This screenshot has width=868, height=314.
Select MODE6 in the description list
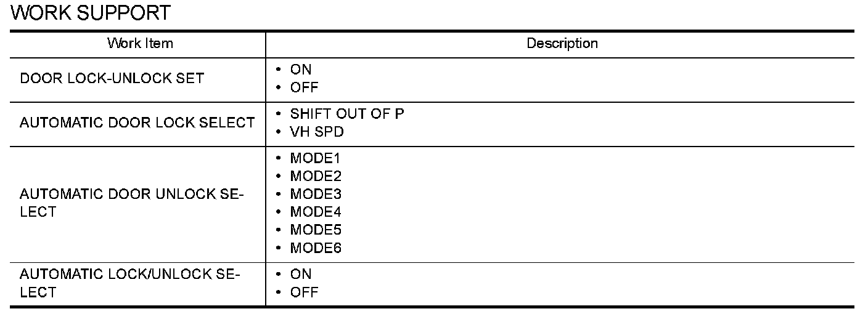[316, 248]
